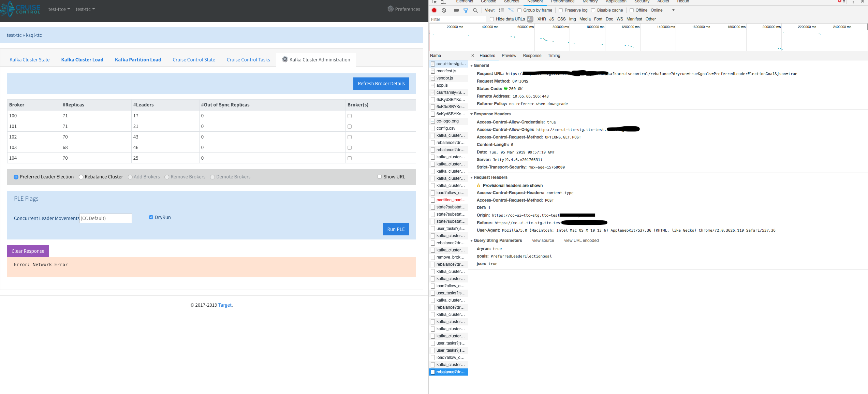Toggle Offline checkbox
The image size is (868, 394).
pyautogui.click(x=632, y=10)
